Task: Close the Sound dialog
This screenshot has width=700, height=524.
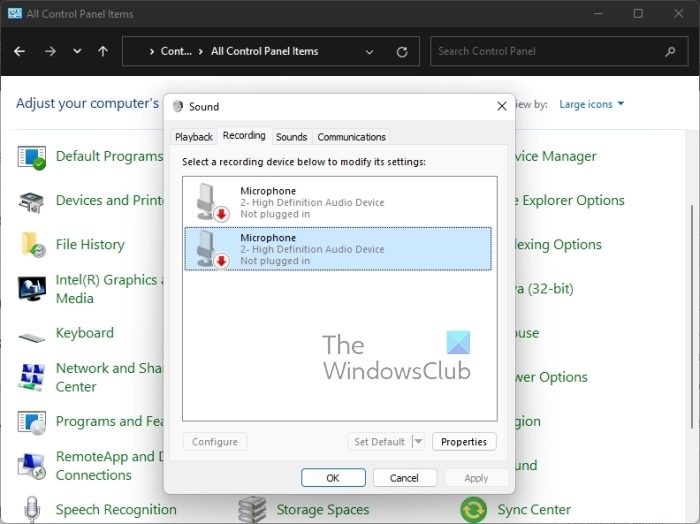Action: click(502, 106)
